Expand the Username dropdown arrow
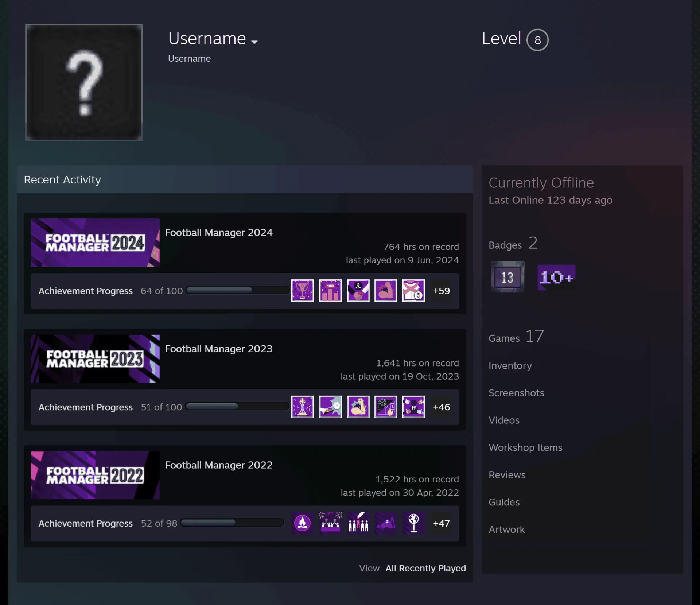 coord(254,42)
